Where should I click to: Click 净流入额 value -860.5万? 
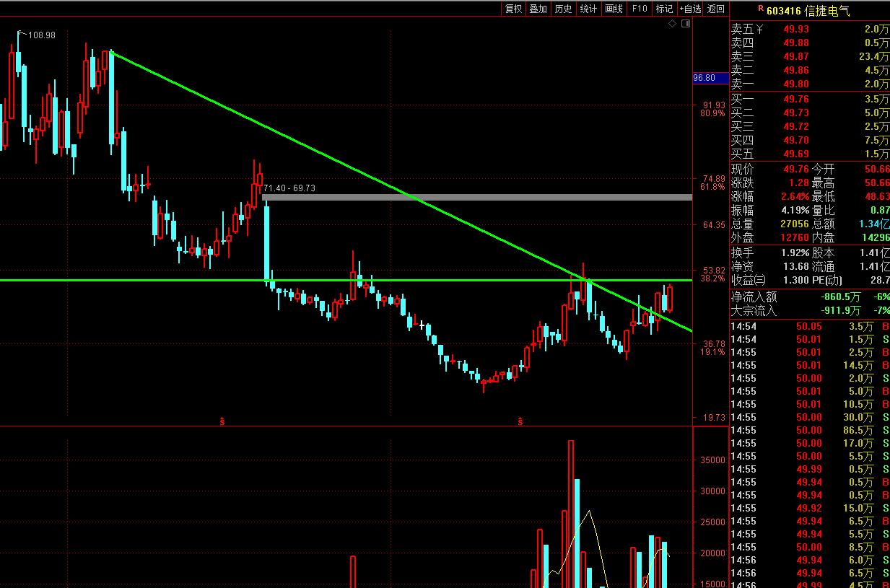[x=841, y=297]
